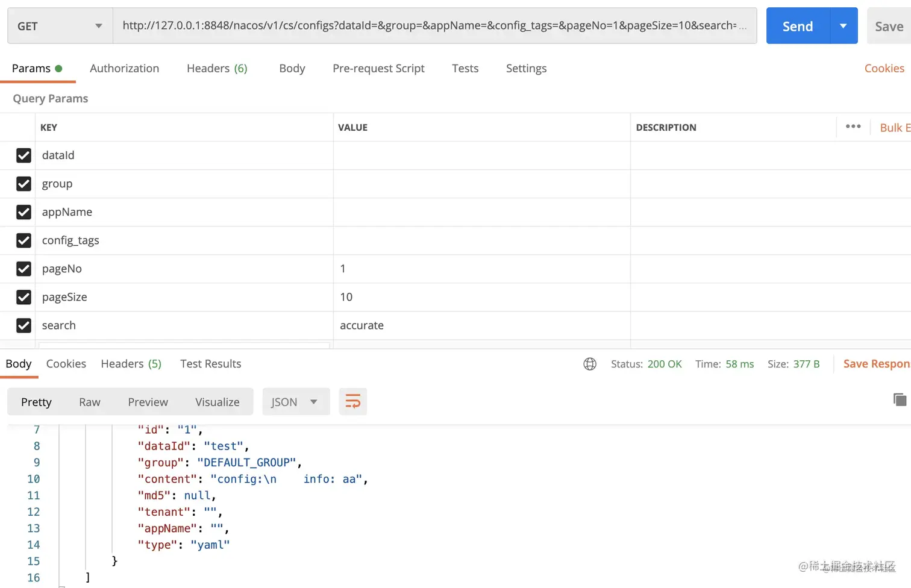
Task: Open the Cookies link
Action: (884, 69)
